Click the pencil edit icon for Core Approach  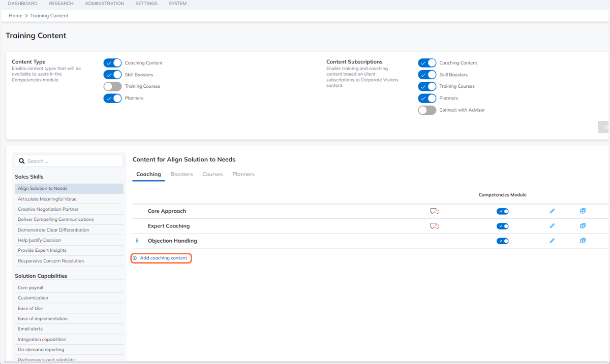tap(552, 211)
